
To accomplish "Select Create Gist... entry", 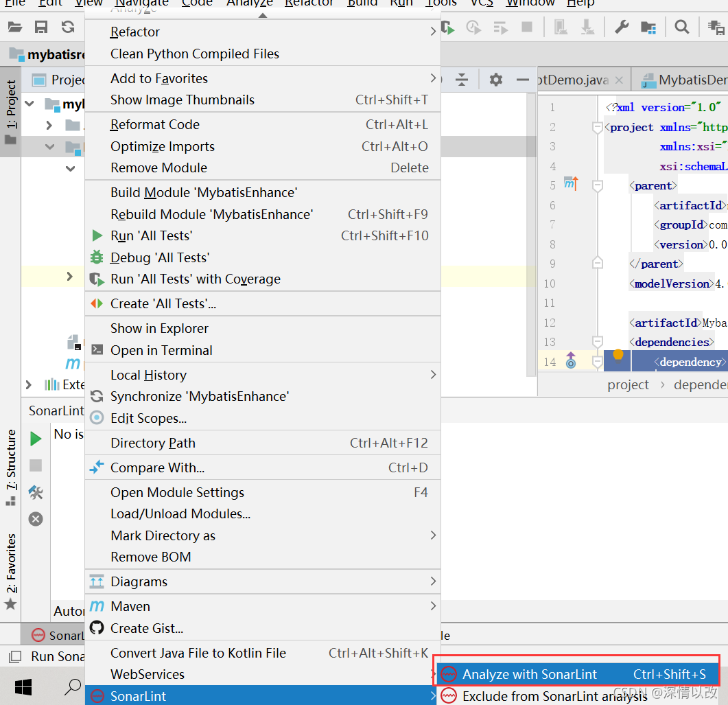I will 263,628.
